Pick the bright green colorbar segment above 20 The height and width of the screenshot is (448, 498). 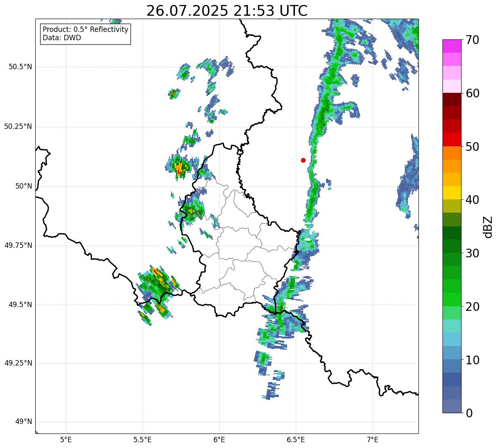452,299
